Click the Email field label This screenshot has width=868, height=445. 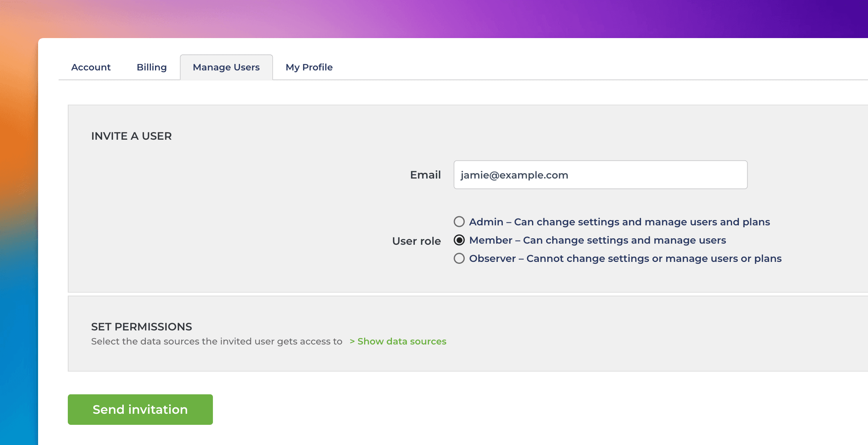coord(425,175)
